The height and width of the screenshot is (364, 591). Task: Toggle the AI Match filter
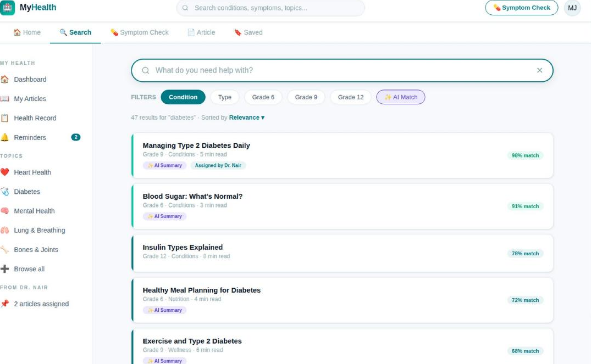click(401, 97)
